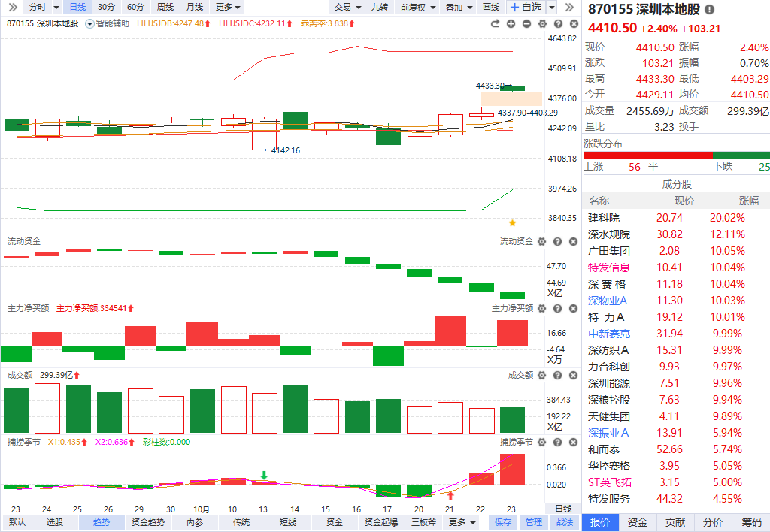Close the 流动资金 indicator panel
The height and width of the screenshot is (532, 770).
[x=573, y=241]
